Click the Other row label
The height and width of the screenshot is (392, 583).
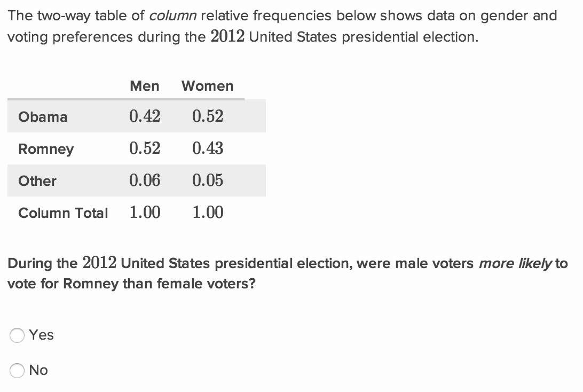[37, 181]
